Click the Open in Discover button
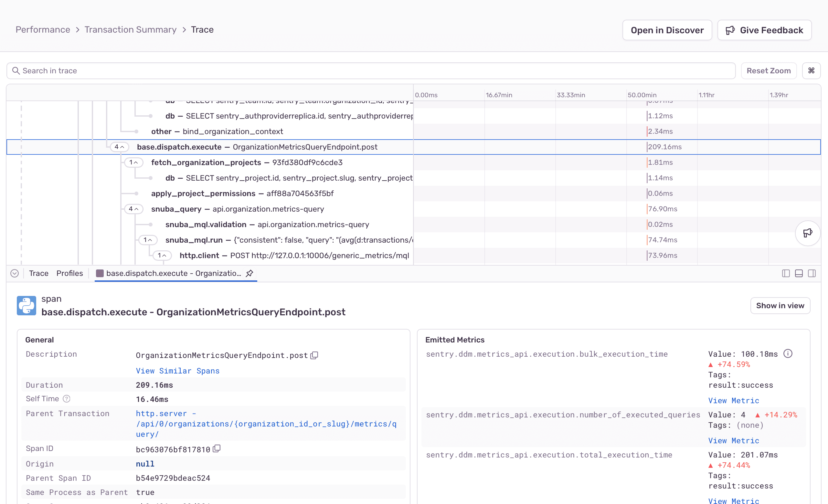 [x=667, y=30]
